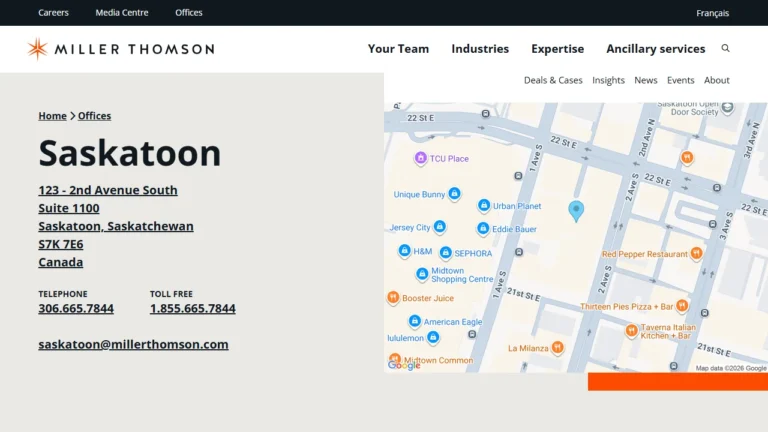Open the Industries menu
768x432 pixels.
tap(480, 49)
